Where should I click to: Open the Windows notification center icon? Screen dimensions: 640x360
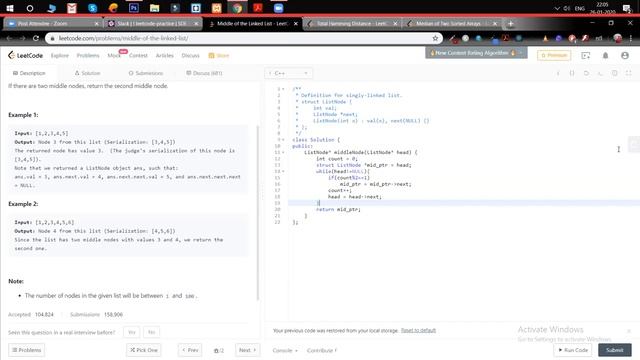(x=627, y=8)
